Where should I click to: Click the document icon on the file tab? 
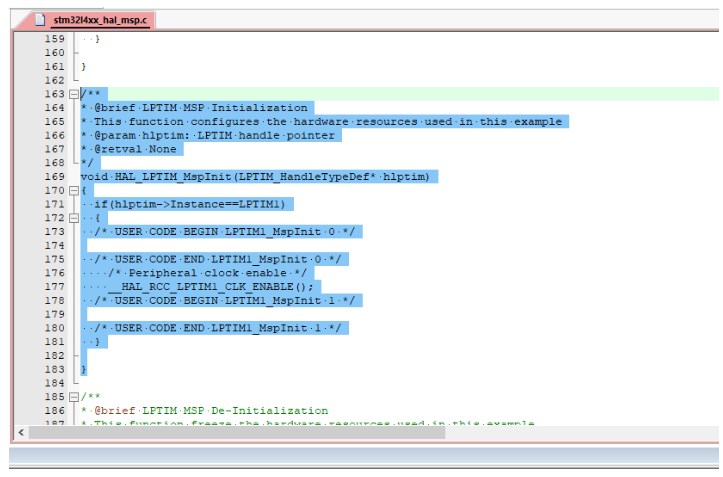(40, 20)
